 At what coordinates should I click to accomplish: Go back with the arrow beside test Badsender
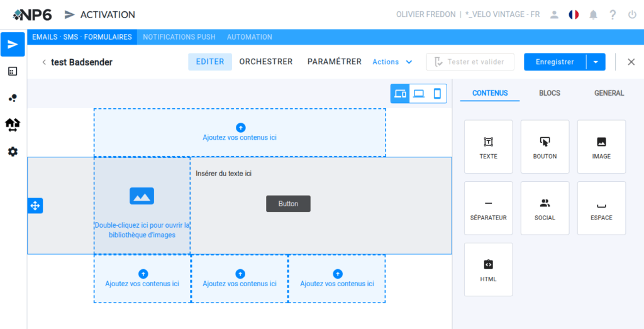(43, 62)
